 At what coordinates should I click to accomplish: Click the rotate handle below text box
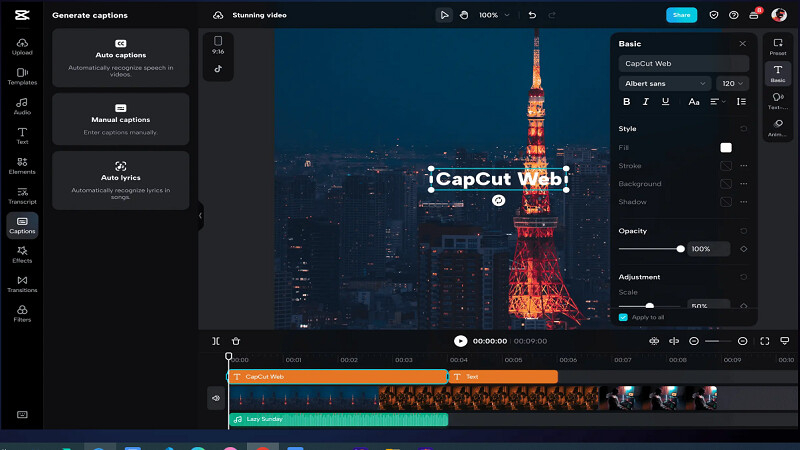[x=498, y=201]
